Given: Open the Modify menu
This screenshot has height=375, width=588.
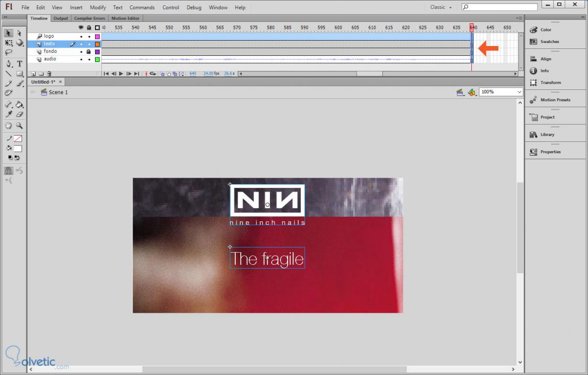Looking at the screenshot, I should [98, 7].
